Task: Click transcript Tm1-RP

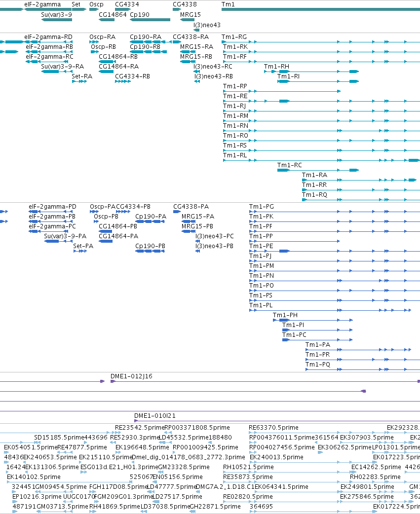Action: (235, 86)
